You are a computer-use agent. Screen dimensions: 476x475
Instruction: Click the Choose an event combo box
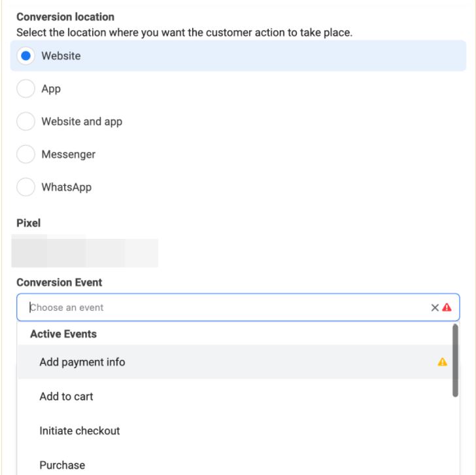pos(222,308)
